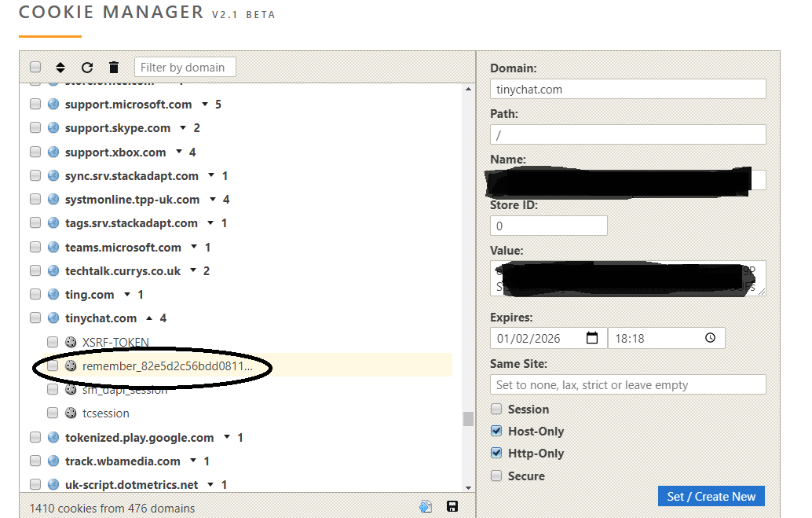Enable the Session checkbox
812x518 pixels.
tap(496, 409)
